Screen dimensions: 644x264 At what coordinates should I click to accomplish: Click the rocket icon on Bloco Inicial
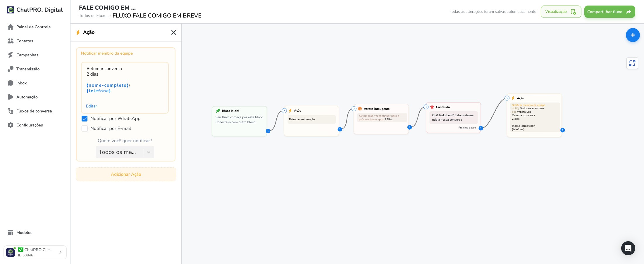click(218, 111)
